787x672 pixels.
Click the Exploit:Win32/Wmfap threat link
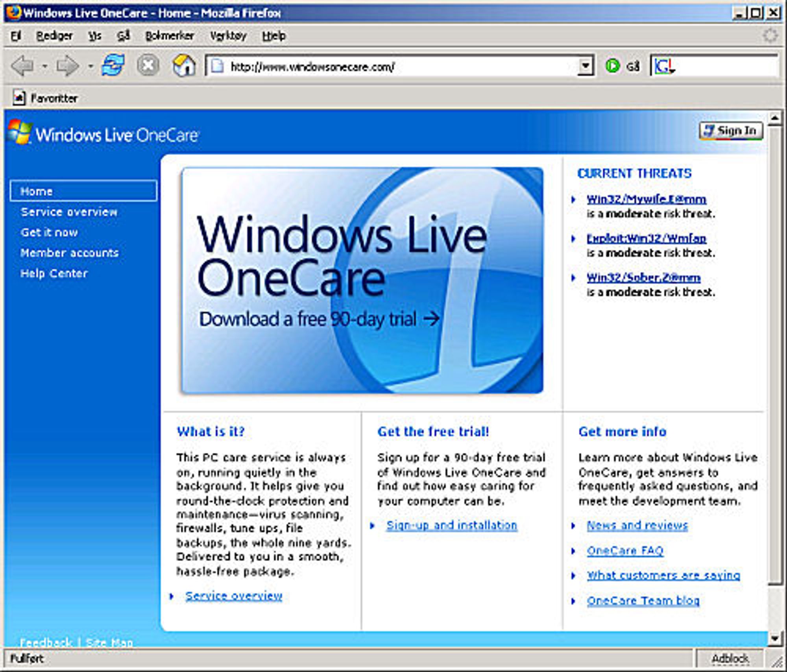coord(646,238)
